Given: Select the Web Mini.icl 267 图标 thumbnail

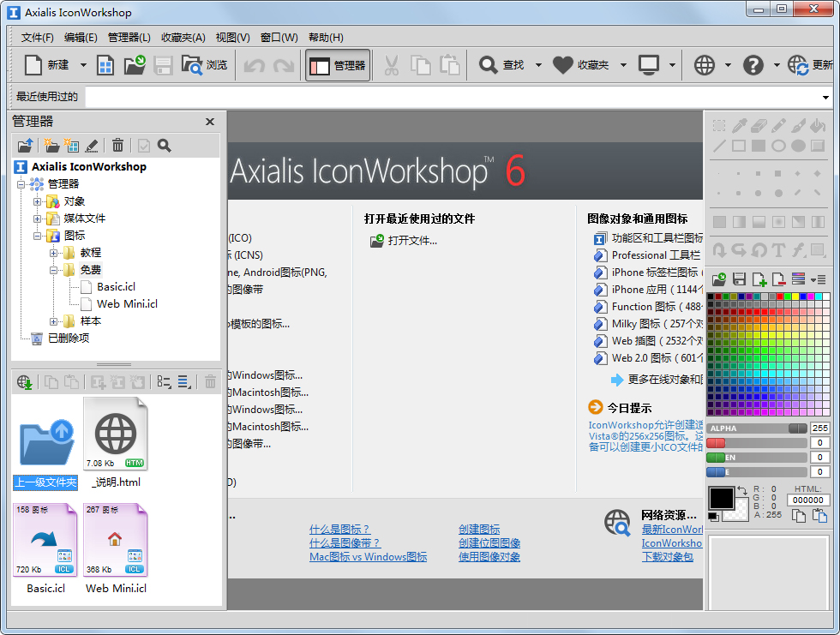Looking at the screenshot, I should click(x=116, y=548).
